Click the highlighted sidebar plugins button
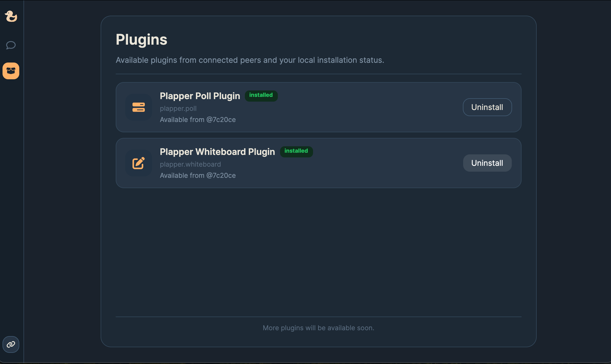The image size is (611, 364). (x=11, y=71)
